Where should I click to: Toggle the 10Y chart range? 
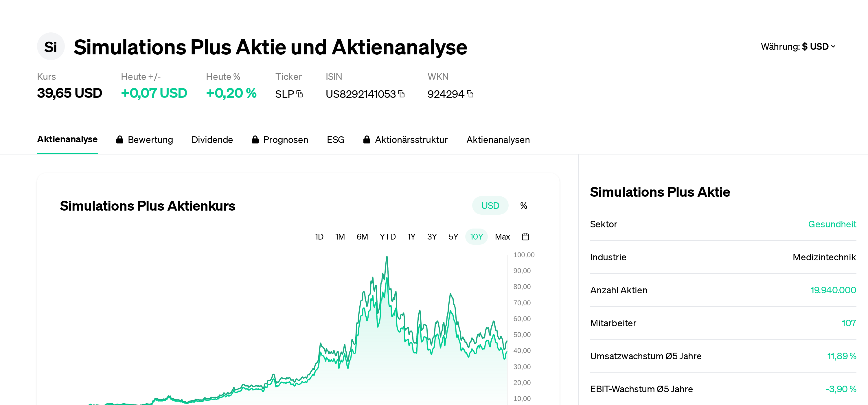point(476,237)
